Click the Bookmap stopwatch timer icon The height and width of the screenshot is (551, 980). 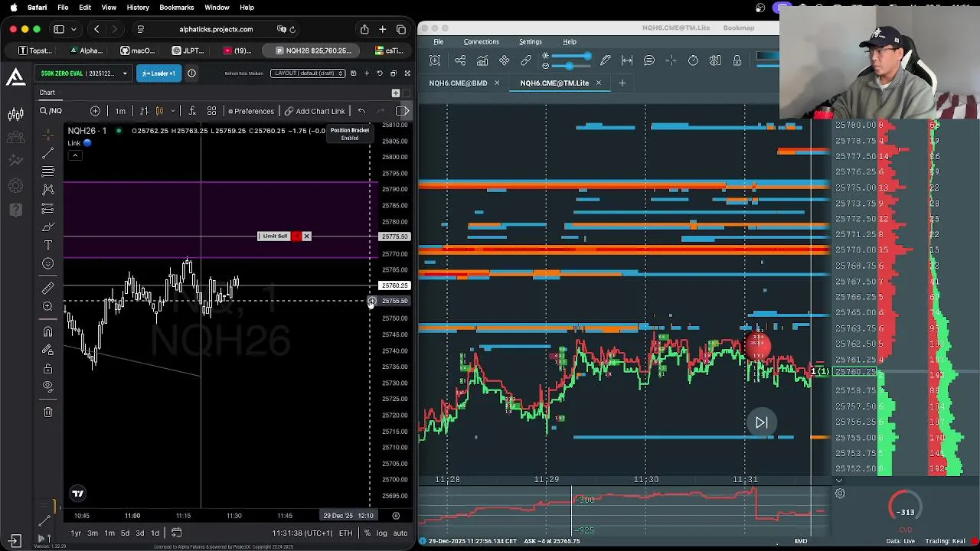pyautogui.click(x=693, y=60)
